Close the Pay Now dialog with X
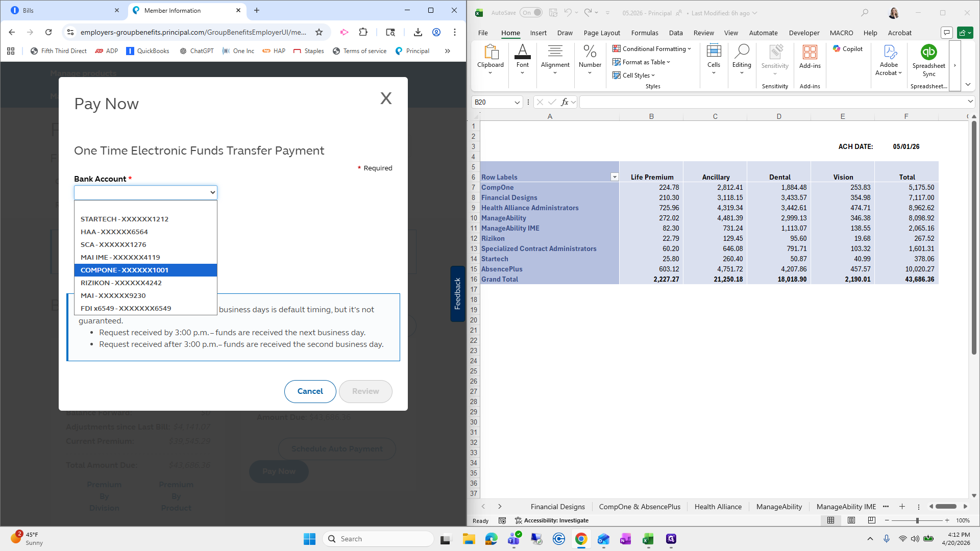980x551 pixels. [386, 98]
